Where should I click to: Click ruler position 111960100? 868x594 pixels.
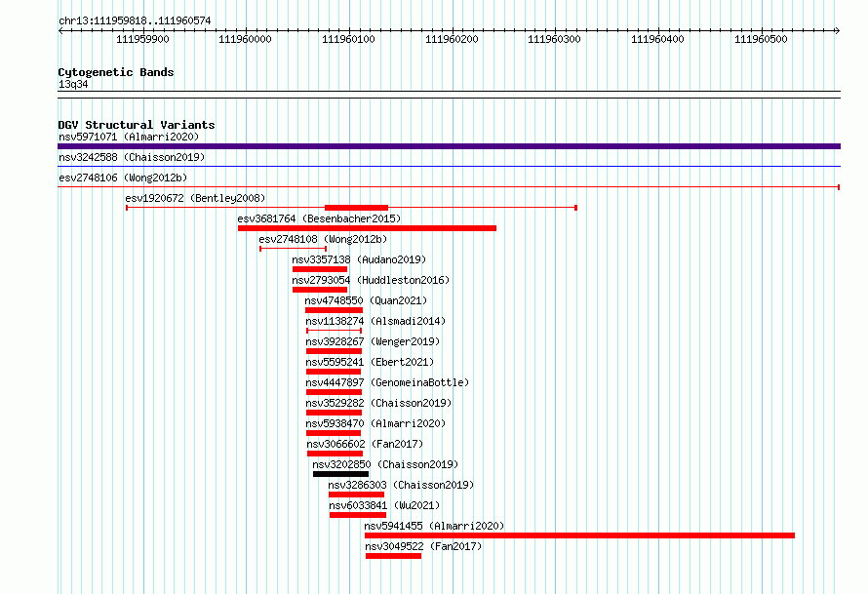tap(349, 39)
